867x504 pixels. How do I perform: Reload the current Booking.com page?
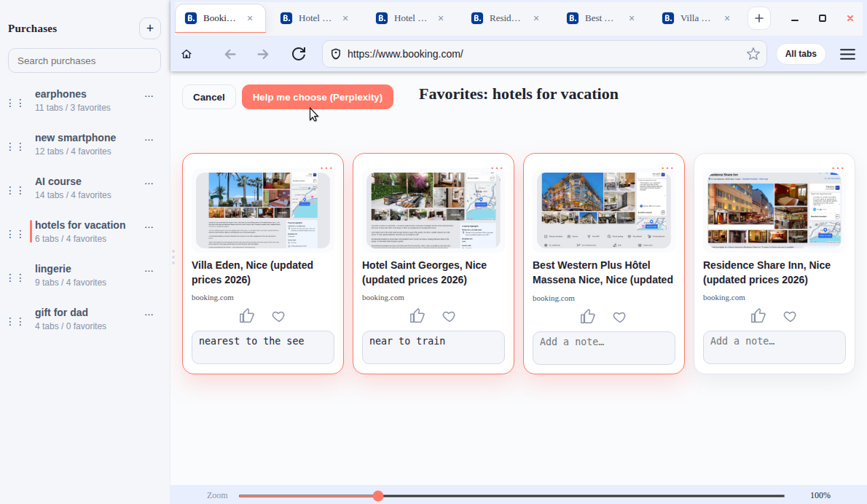coord(299,53)
